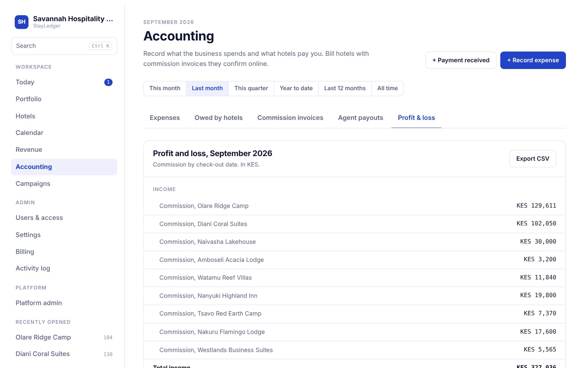Click Commission, Tsavo Red Earth Camp label
Viewport: 588px width, 368px height.
(x=210, y=314)
